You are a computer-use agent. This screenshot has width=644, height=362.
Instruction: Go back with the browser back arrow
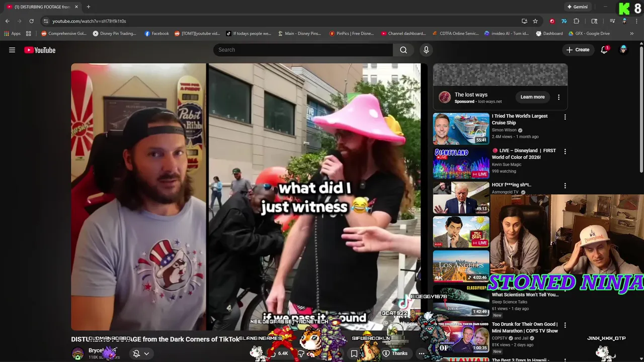[7, 21]
